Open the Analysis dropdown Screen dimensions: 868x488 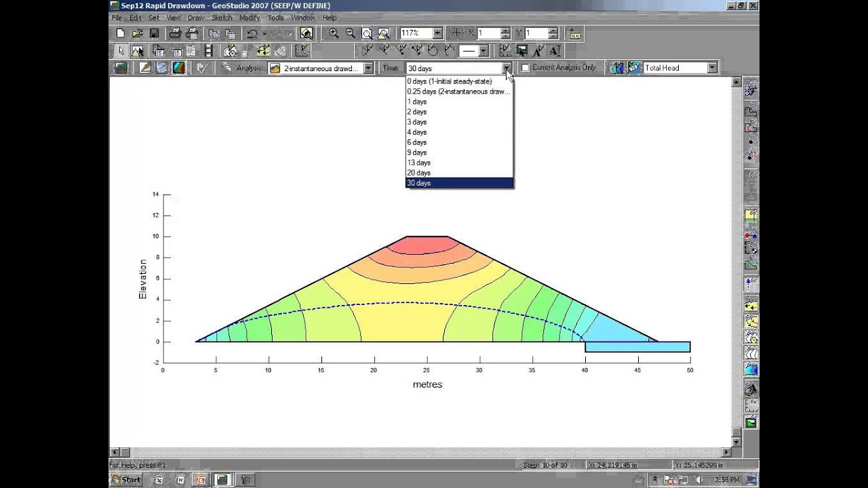[x=368, y=68]
